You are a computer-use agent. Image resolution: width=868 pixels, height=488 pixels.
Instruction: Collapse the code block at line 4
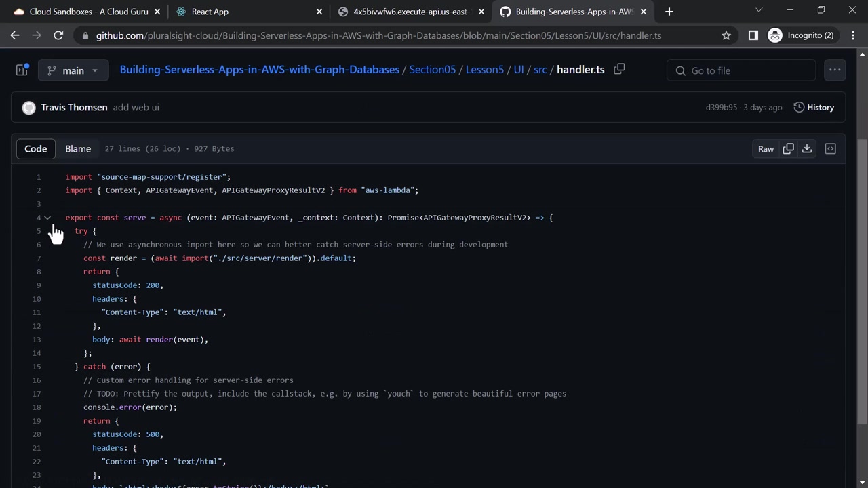[47, 218]
